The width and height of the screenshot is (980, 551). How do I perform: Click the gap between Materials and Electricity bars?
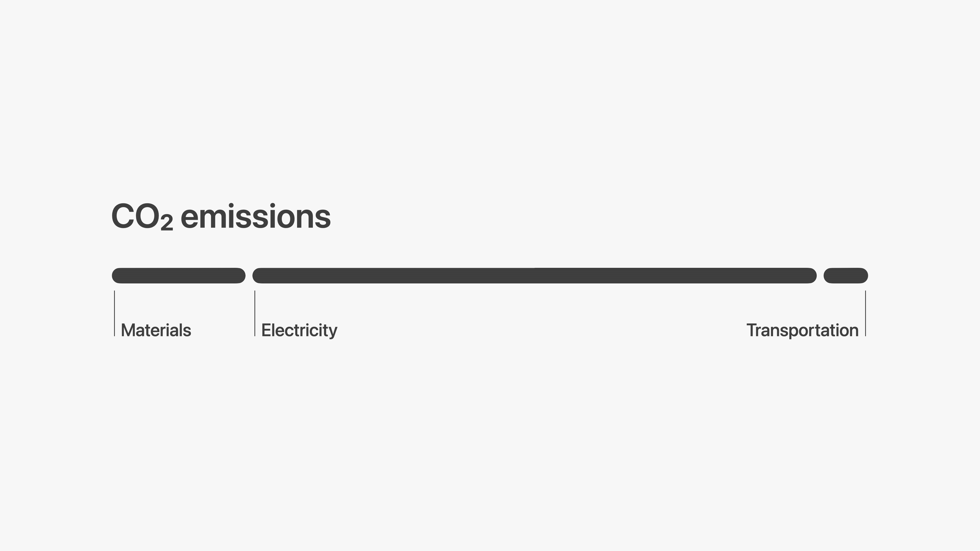point(249,276)
